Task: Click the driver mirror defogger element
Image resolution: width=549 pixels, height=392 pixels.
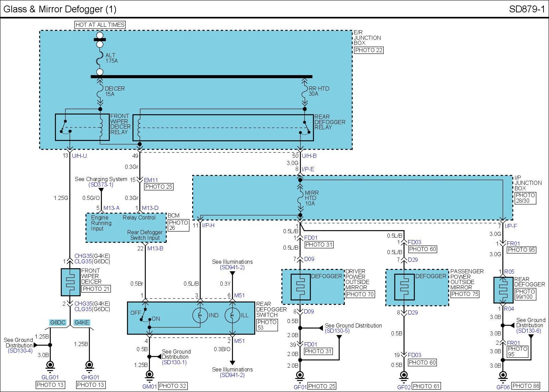Action: click(300, 287)
